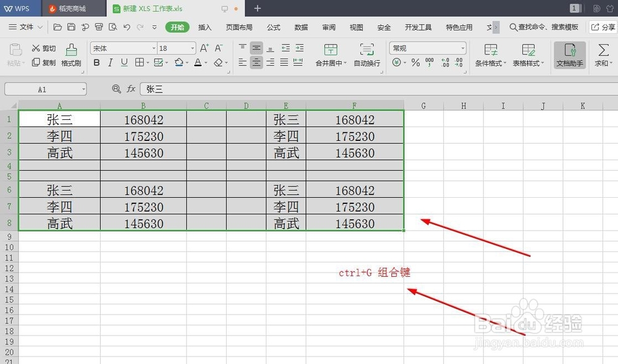Toggle italic formatting
618x364 pixels.
coord(110,62)
